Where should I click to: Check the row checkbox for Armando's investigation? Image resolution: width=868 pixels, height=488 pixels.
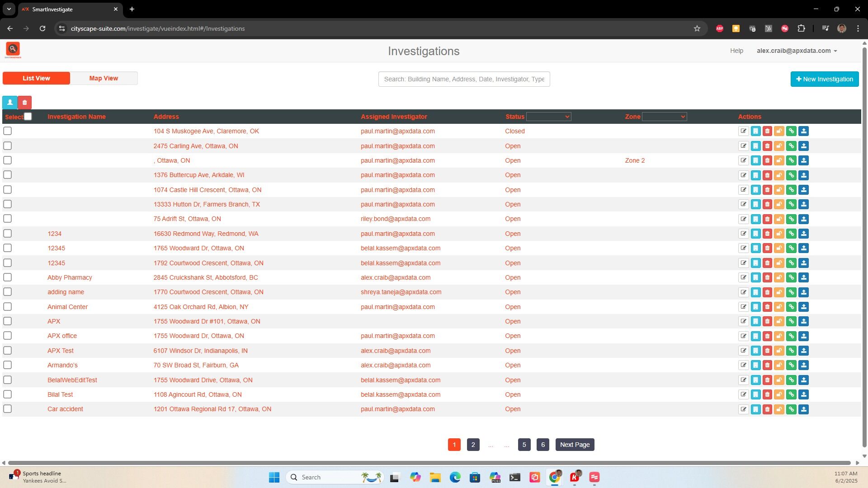[8, 365]
